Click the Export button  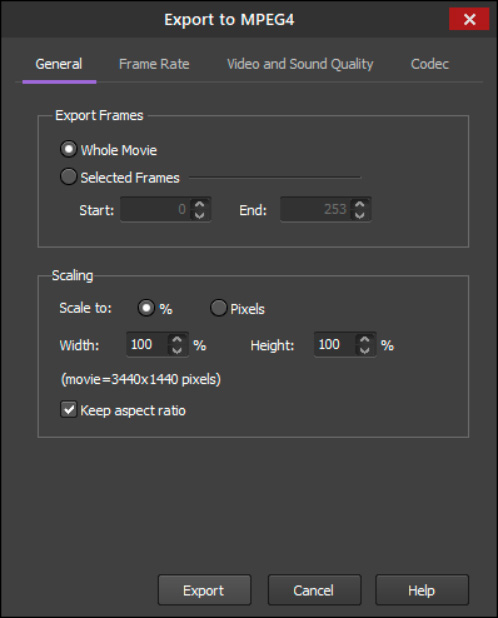204,590
